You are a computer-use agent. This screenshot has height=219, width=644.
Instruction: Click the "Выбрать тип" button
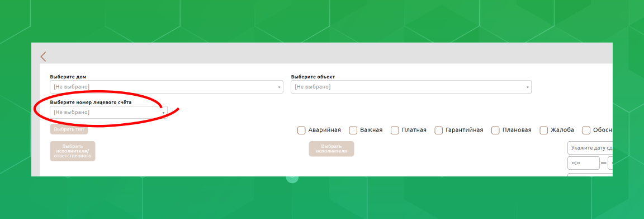[x=69, y=129]
